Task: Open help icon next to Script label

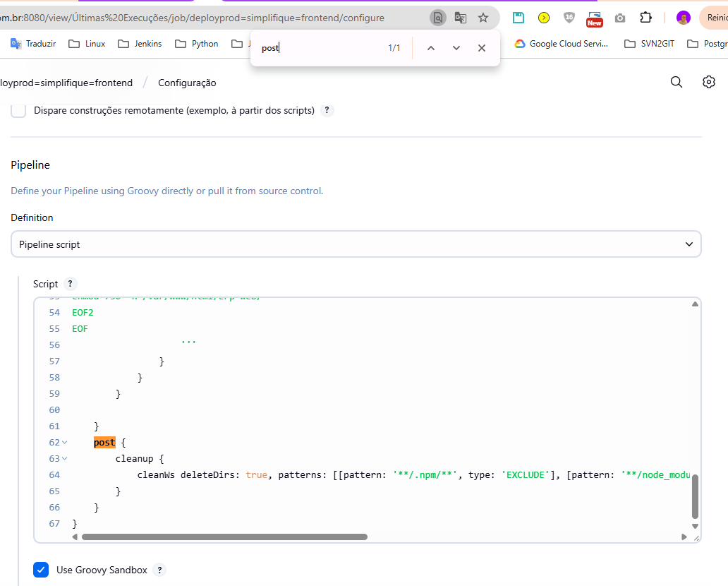Action: [70, 284]
